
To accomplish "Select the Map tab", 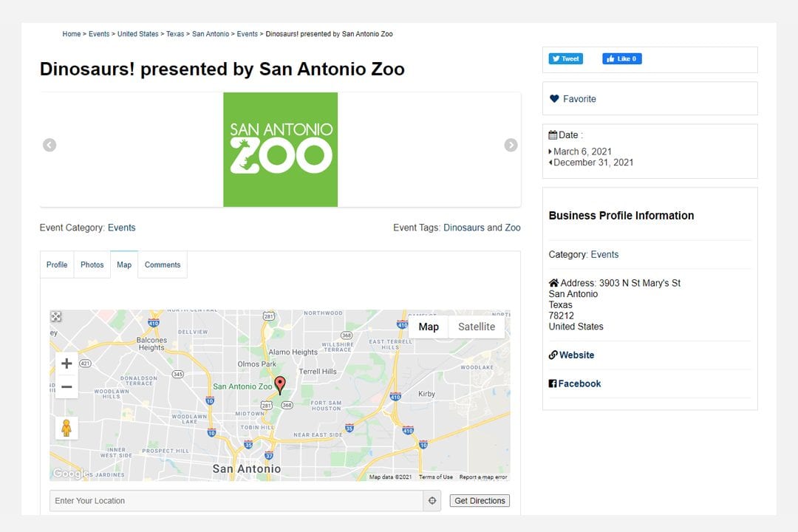I will click(124, 265).
